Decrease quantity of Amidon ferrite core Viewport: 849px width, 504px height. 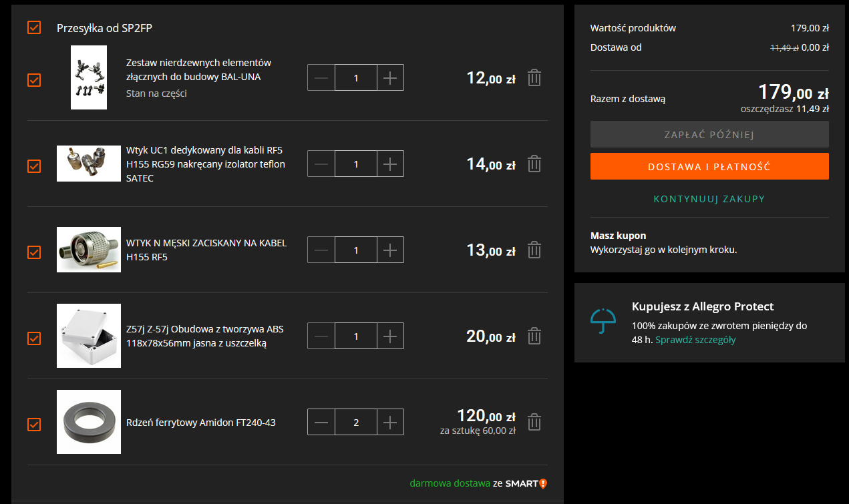(x=321, y=422)
